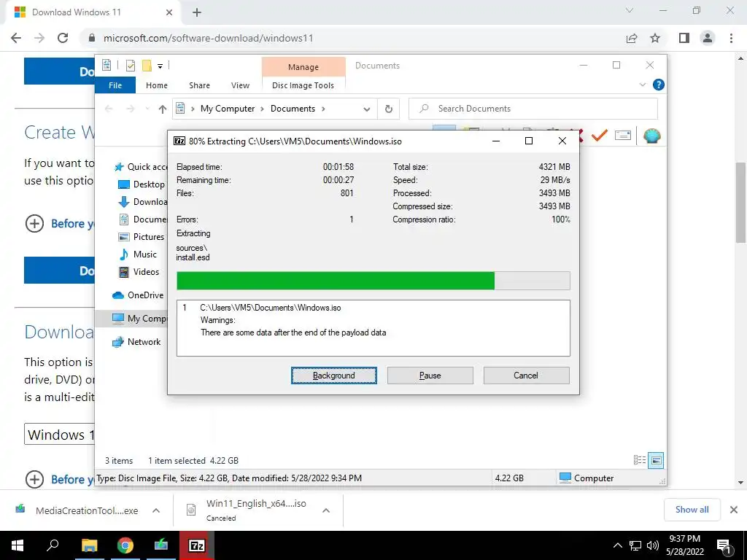Switch to Disc Image Tools tab
747x560 pixels.
point(303,85)
